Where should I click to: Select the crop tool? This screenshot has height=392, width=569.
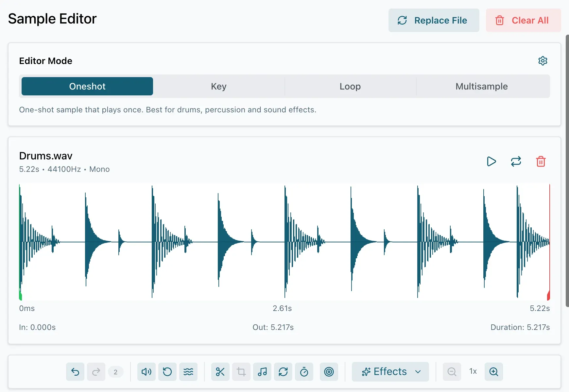[241, 372]
